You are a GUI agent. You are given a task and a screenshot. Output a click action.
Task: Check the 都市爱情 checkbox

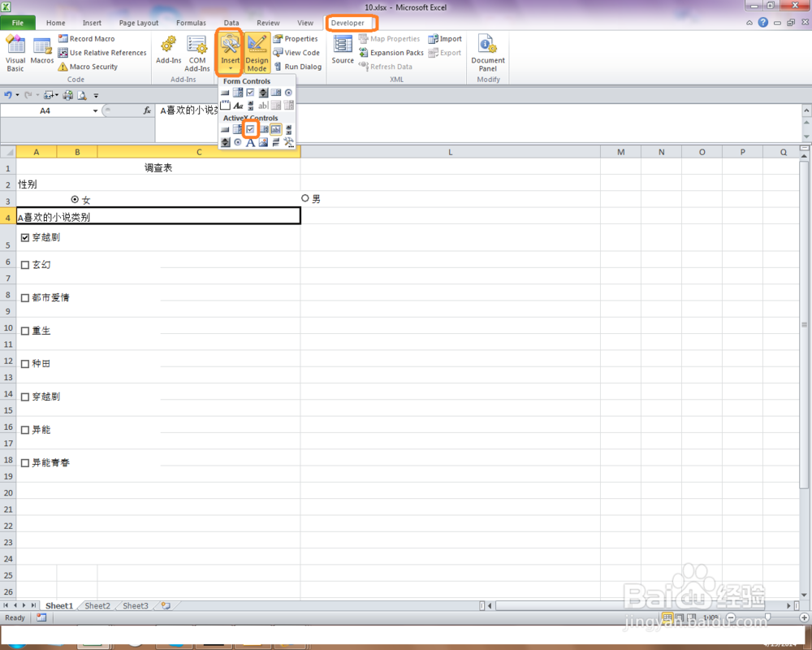pos(25,298)
